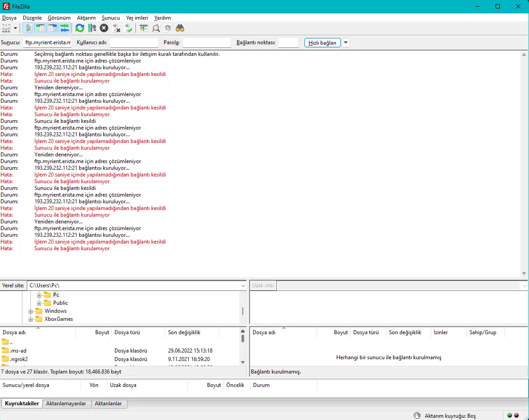The width and height of the screenshot is (529, 420).
Task: Select XboxGames folder in tree
Action: coord(59,319)
